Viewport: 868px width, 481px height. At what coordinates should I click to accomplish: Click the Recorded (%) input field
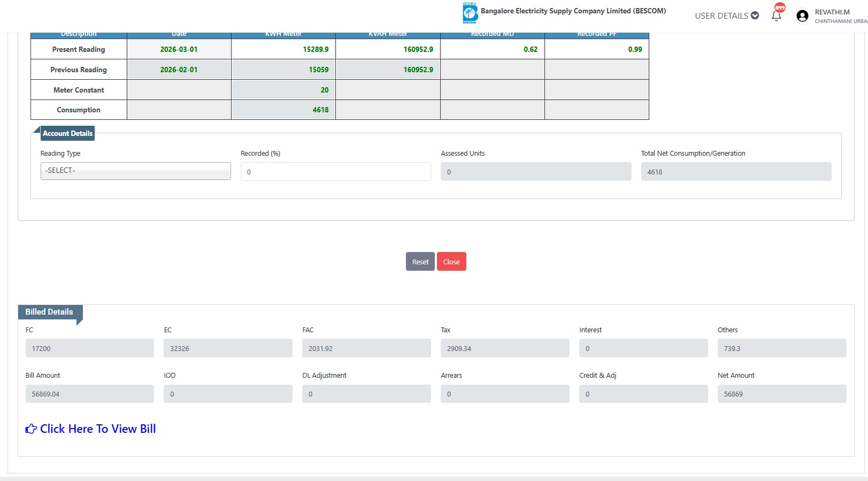point(335,172)
